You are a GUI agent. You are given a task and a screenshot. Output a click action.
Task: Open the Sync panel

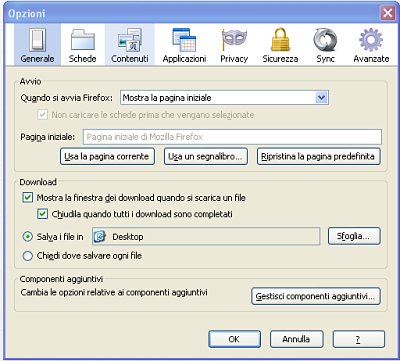[x=325, y=45]
